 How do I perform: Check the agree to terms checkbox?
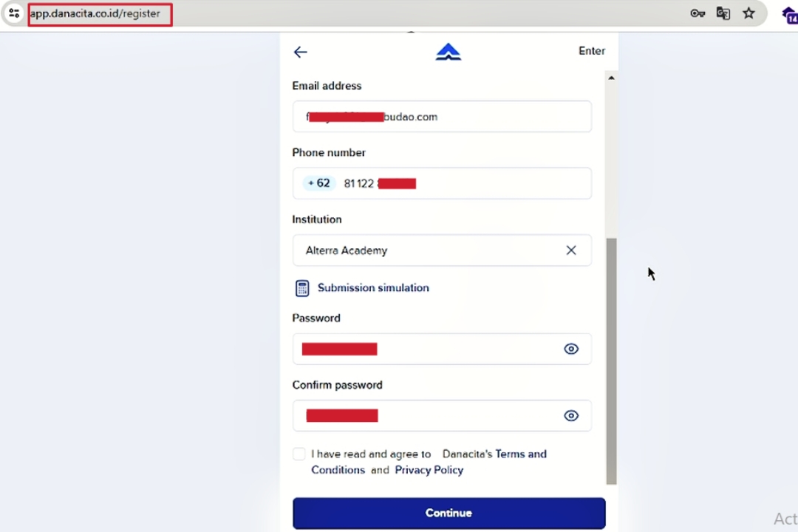299,454
